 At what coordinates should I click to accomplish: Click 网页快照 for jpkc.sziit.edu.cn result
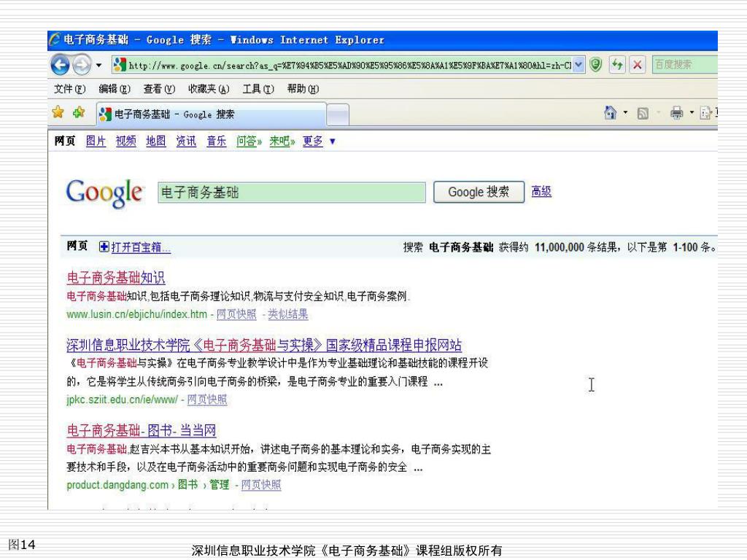pos(206,400)
